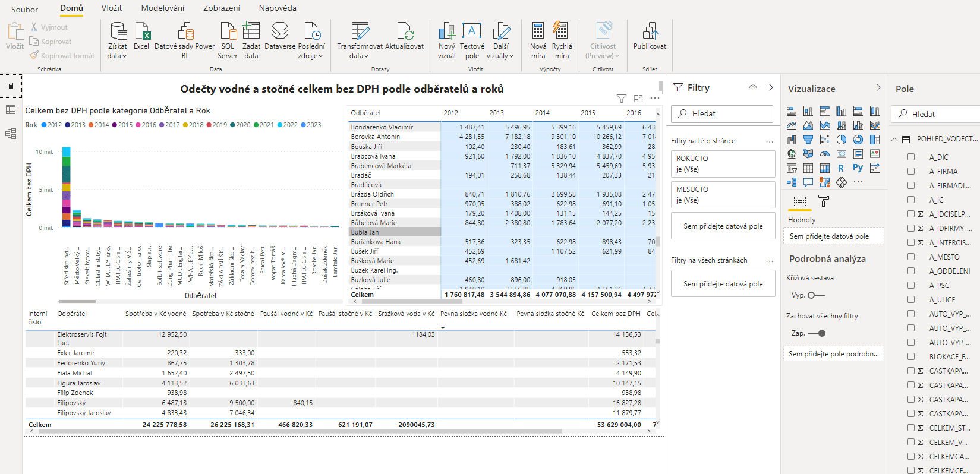
Task: Open the Další vizuály dropdown
Action: (500, 40)
